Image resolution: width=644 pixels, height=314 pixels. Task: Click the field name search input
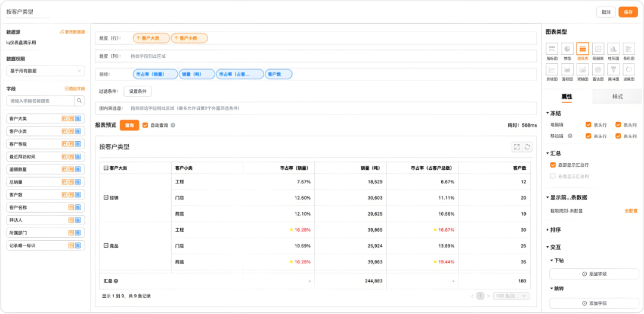coord(41,101)
